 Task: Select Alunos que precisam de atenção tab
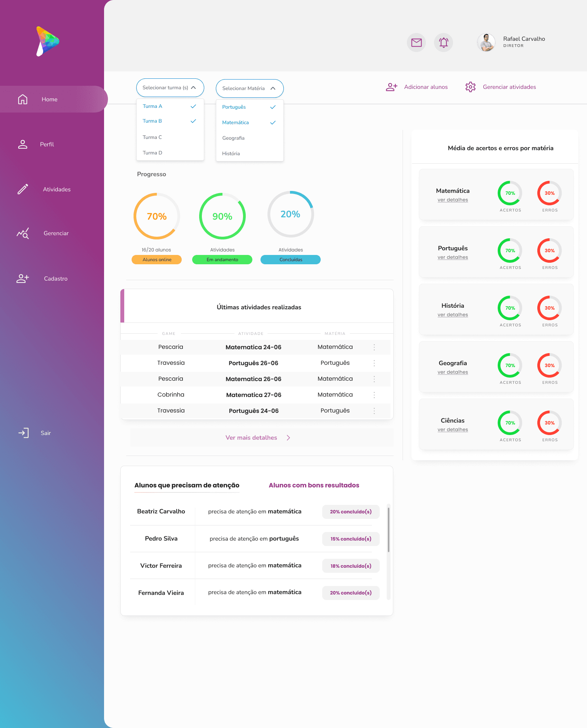(x=187, y=485)
